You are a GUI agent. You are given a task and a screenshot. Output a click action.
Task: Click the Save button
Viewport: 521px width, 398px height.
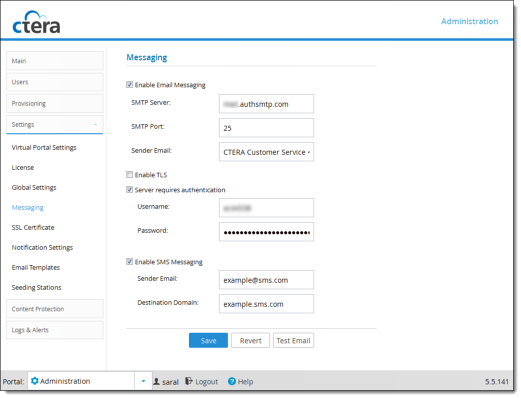(x=208, y=340)
